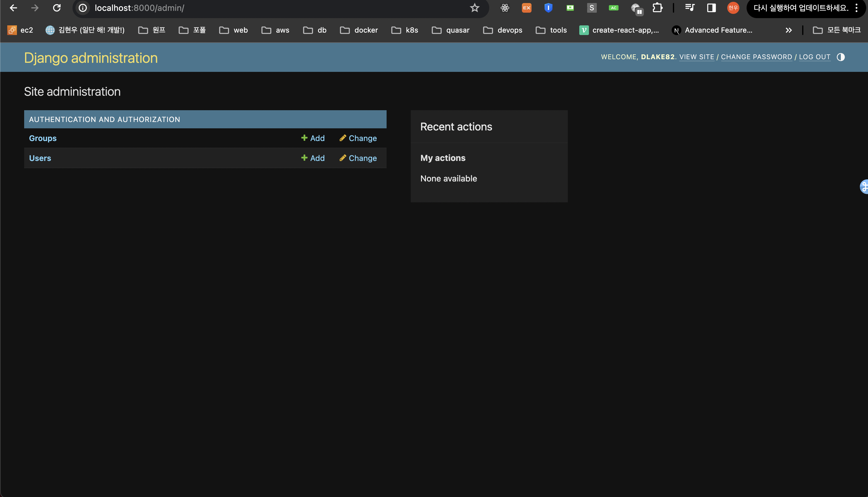The image size is (868, 497).
Task: Reload the page with refresh icon
Action: (x=57, y=8)
